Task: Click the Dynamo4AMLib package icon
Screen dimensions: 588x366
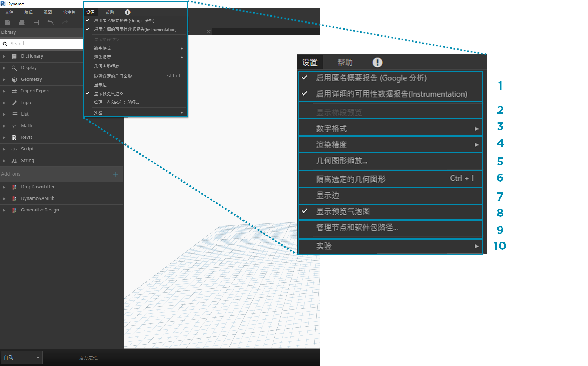Action: click(14, 198)
